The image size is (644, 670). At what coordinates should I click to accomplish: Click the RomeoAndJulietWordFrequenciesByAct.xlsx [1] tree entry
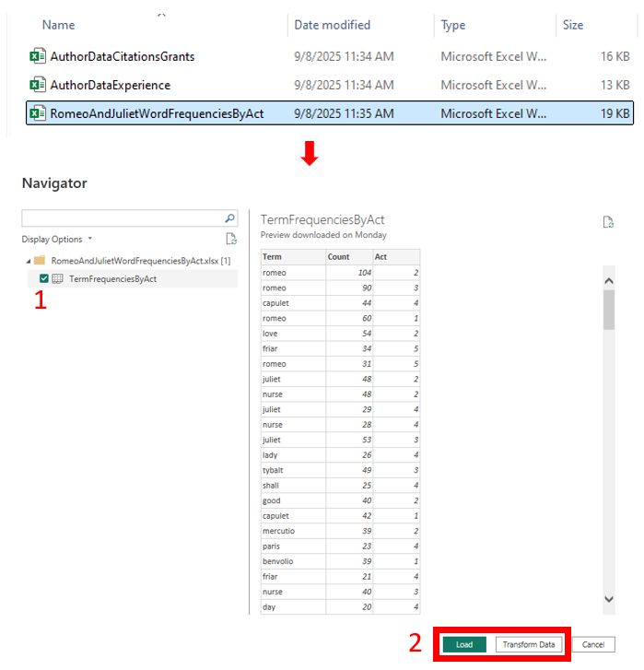[x=141, y=261]
